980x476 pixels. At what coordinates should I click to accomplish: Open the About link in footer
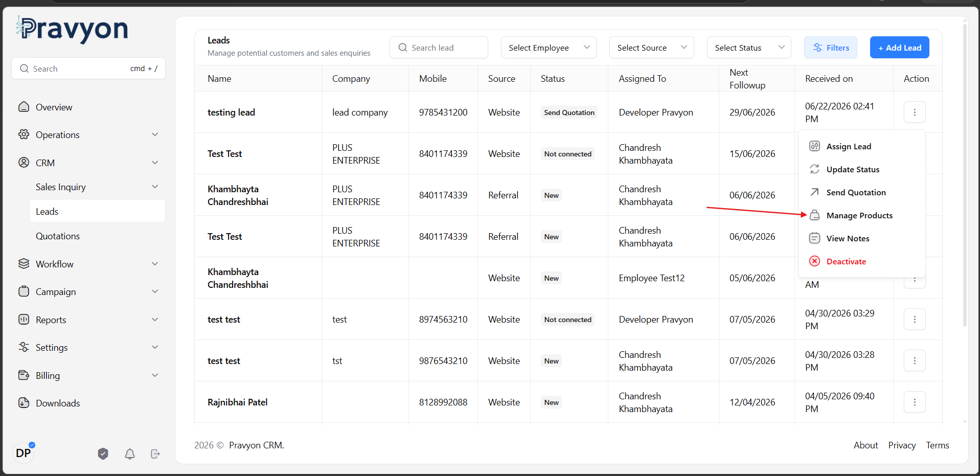[865, 445]
